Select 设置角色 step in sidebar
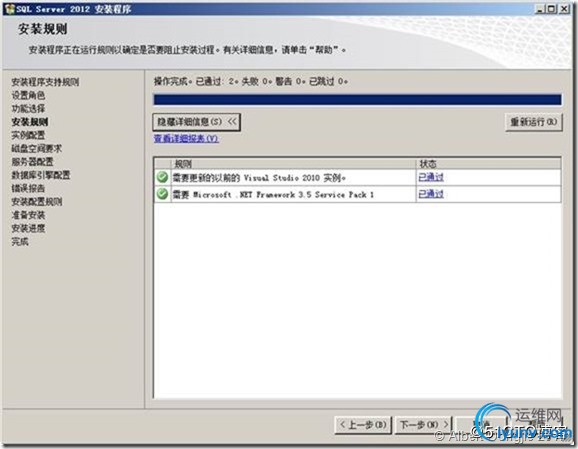 [x=28, y=95]
